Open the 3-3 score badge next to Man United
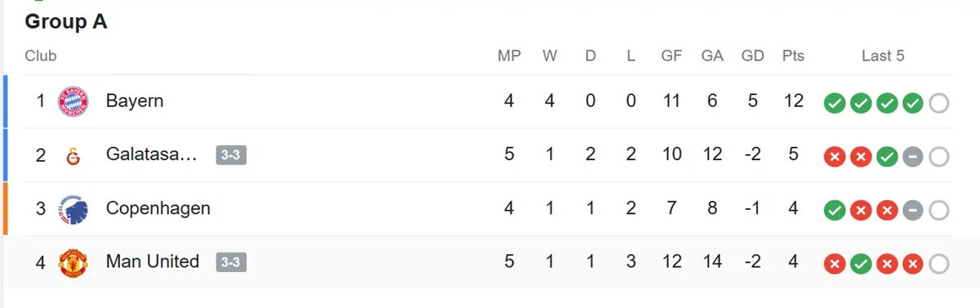The width and height of the screenshot is (980, 308). point(231,262)
